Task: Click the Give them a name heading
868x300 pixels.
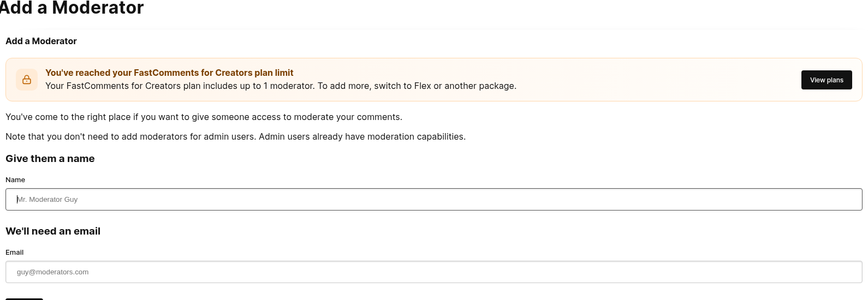Action: 50,159
